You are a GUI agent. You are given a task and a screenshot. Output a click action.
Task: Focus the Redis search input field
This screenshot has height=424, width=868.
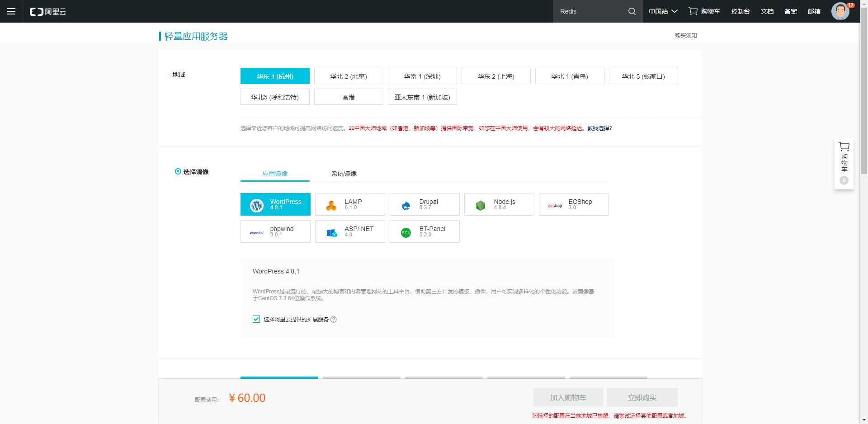coord(590,11)
